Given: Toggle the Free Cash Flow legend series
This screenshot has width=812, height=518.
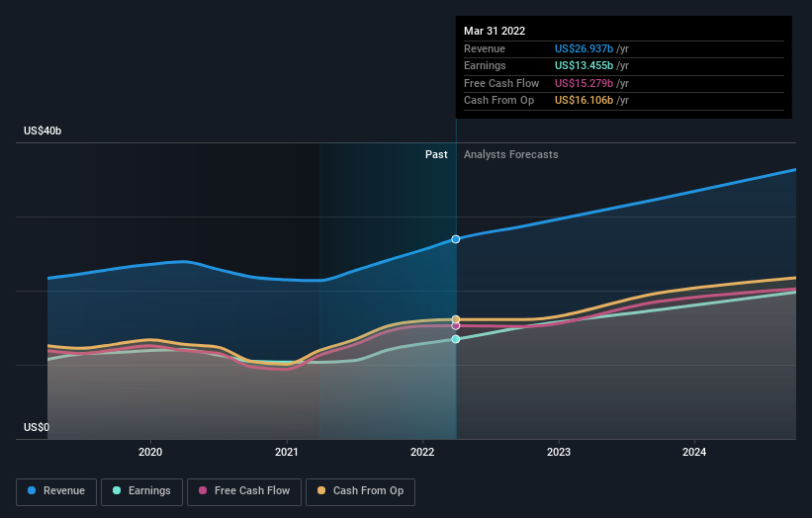Looking at the screenshot, I should coord(244,491).
